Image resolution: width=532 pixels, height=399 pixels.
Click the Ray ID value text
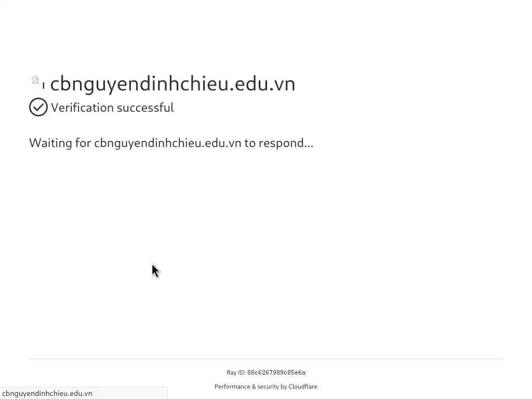coord(276,372)
